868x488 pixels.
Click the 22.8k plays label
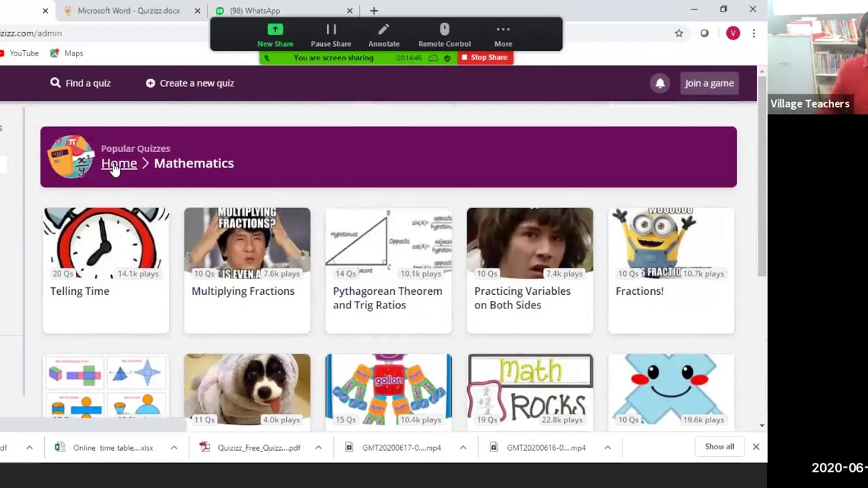point(562,420)
